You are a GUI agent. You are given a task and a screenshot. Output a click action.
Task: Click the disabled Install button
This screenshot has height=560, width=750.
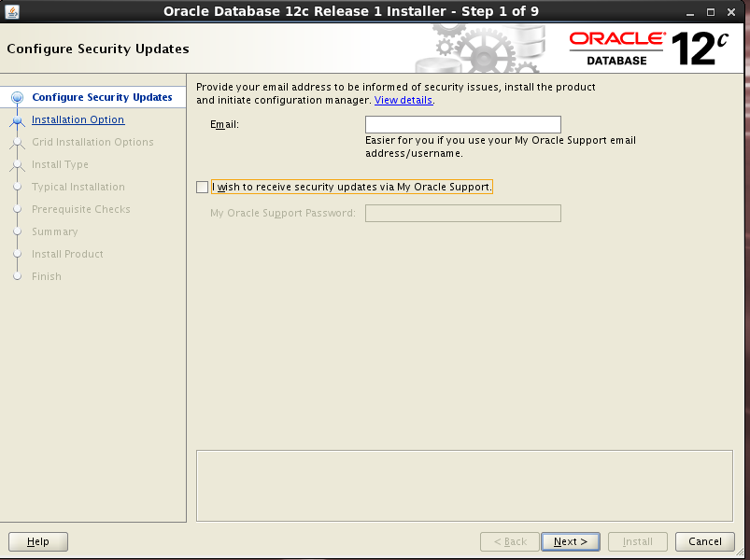click(637, 541)
